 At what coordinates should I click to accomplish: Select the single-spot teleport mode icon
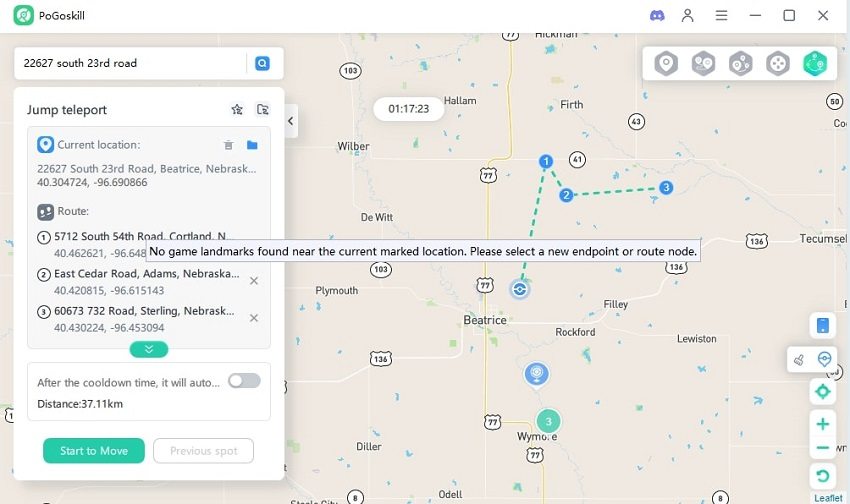coord(667,64)
